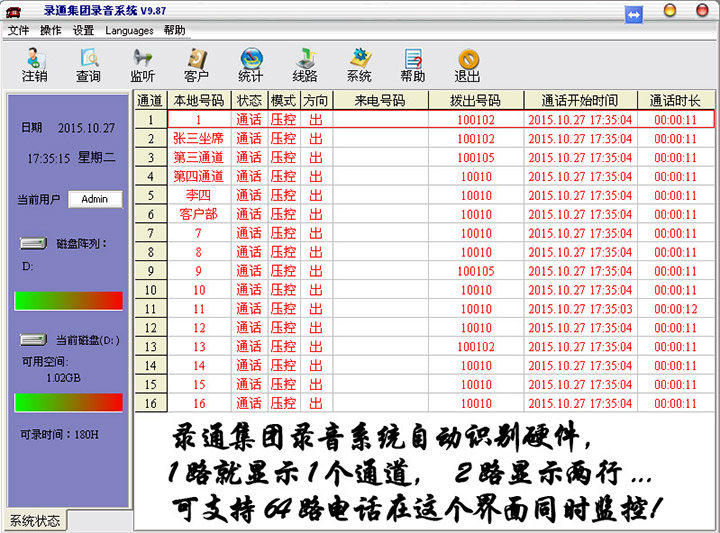Click the 当前磁盘(D:) drive icon

point(33,340)
